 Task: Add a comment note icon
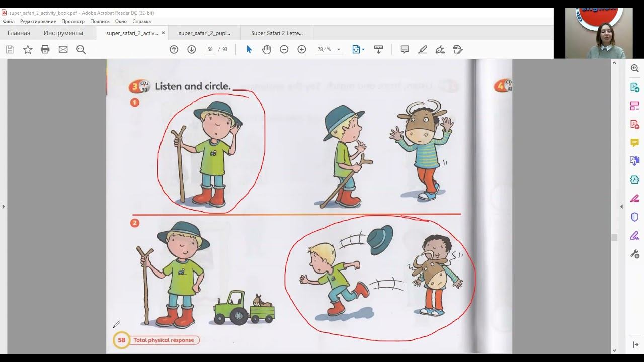click(405, 49)
